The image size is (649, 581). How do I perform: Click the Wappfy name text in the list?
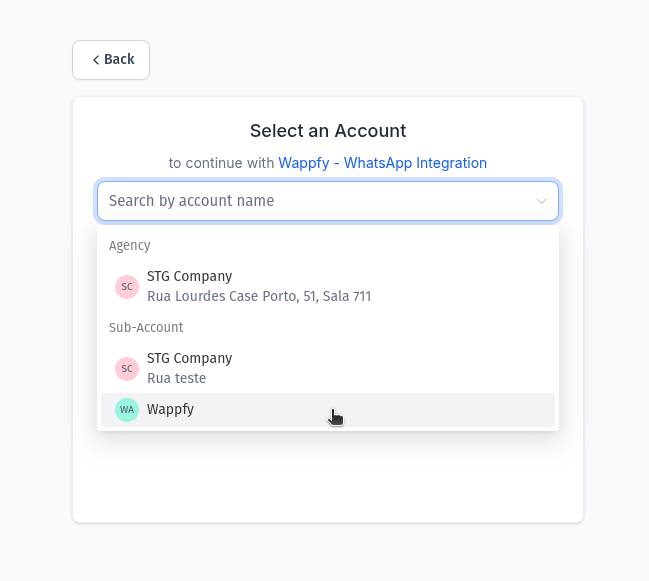(171, 410)
